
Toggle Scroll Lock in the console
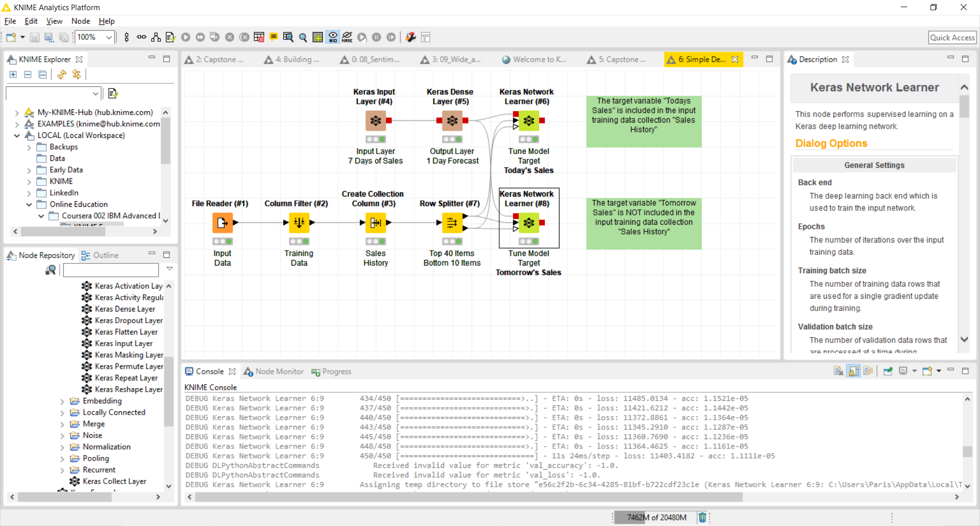tap(853, 371)
